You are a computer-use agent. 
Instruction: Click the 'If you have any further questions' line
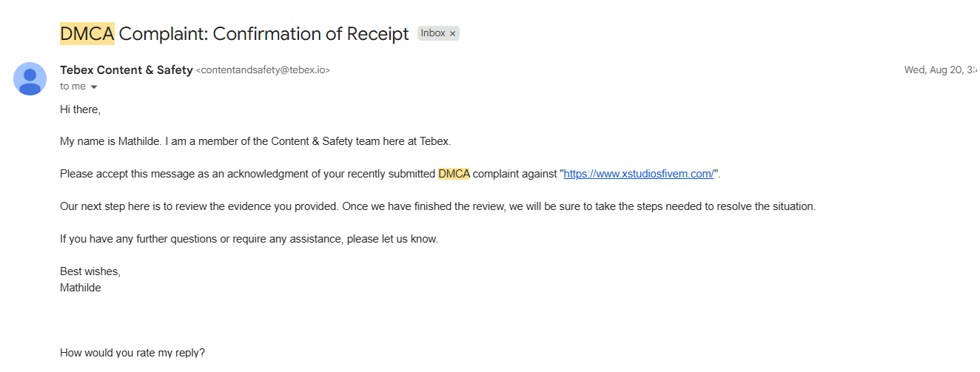point(249,239)
